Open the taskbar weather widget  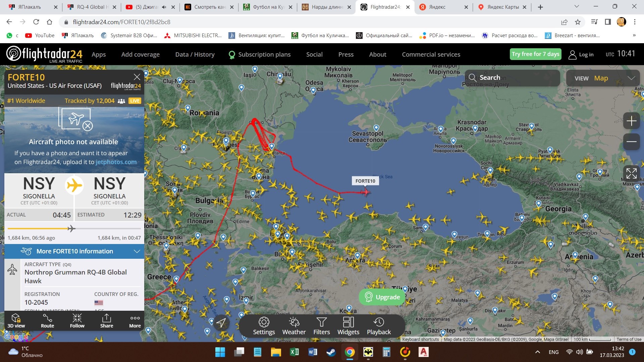click(26, 352)
